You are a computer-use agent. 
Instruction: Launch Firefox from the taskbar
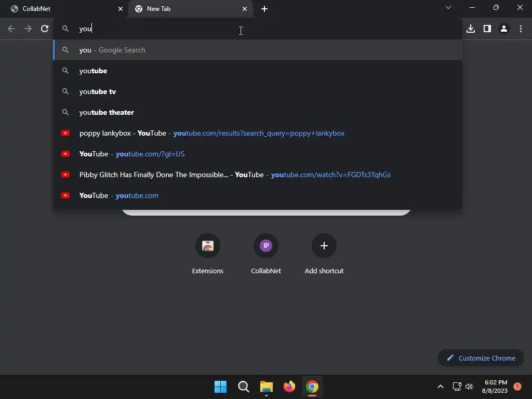pos(289,387)
